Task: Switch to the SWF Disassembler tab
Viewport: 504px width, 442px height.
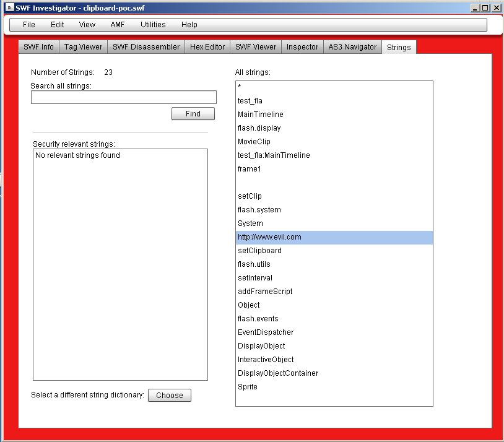Action: [x=146, y=47]
